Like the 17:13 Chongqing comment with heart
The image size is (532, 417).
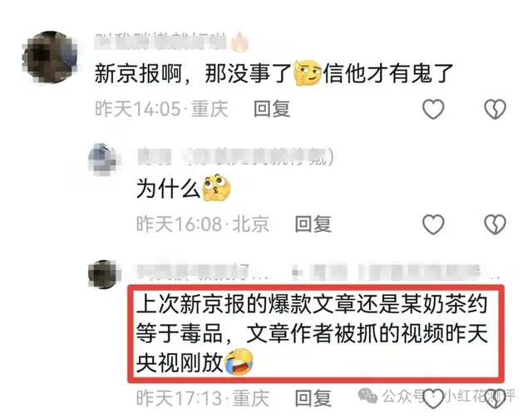click(433, 399)
